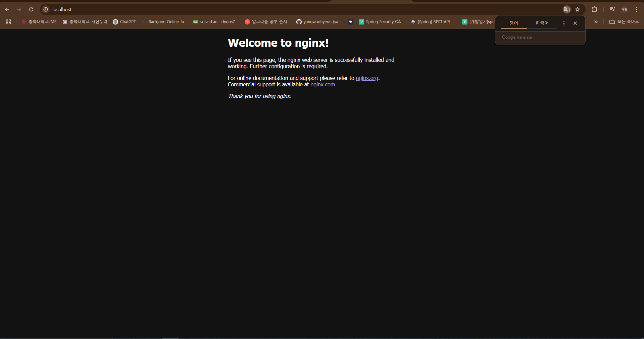The image size is (644, 339).
Task: Follow the nginx.org link
Action: (x=367, y=78)
